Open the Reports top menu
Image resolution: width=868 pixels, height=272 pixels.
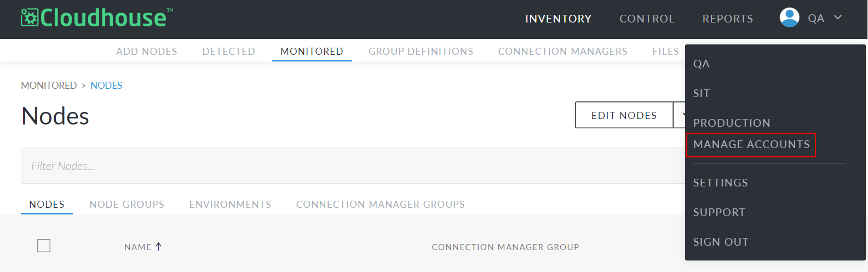tap(727, 19)
